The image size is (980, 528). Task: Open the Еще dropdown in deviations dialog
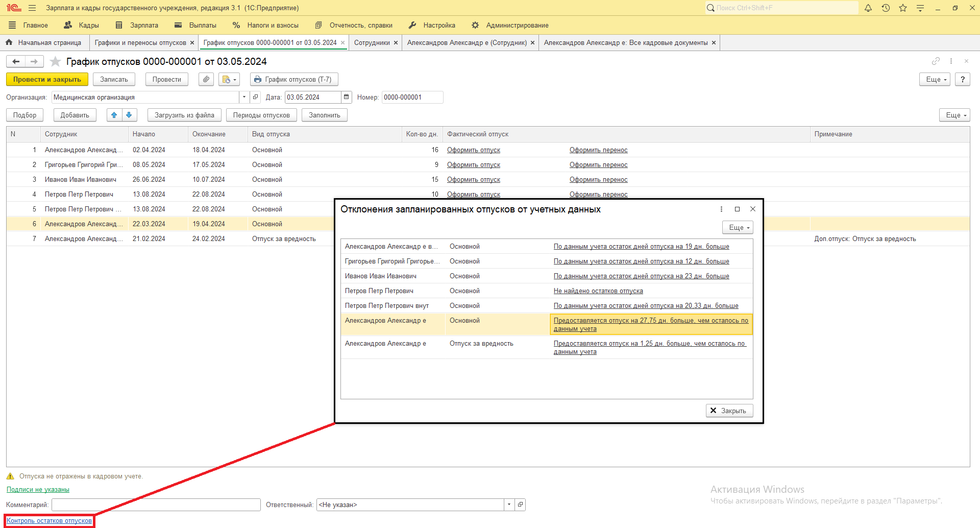click(738, 228)
